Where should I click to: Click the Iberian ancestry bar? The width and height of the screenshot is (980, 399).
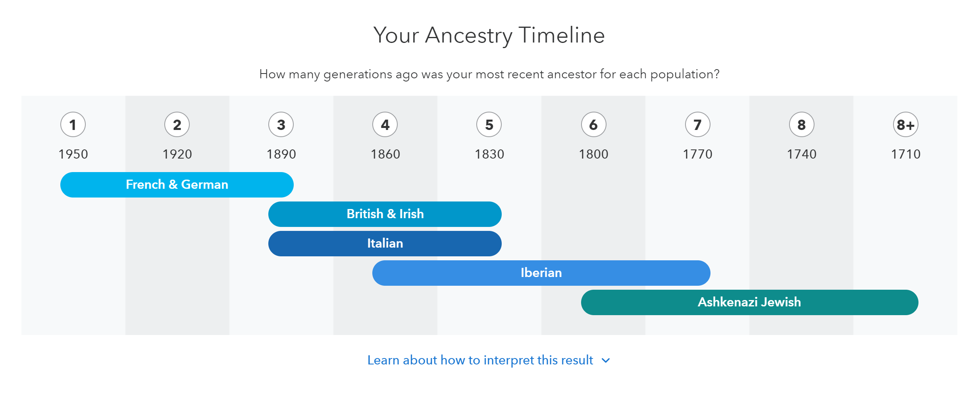click(x=541, y=273)
